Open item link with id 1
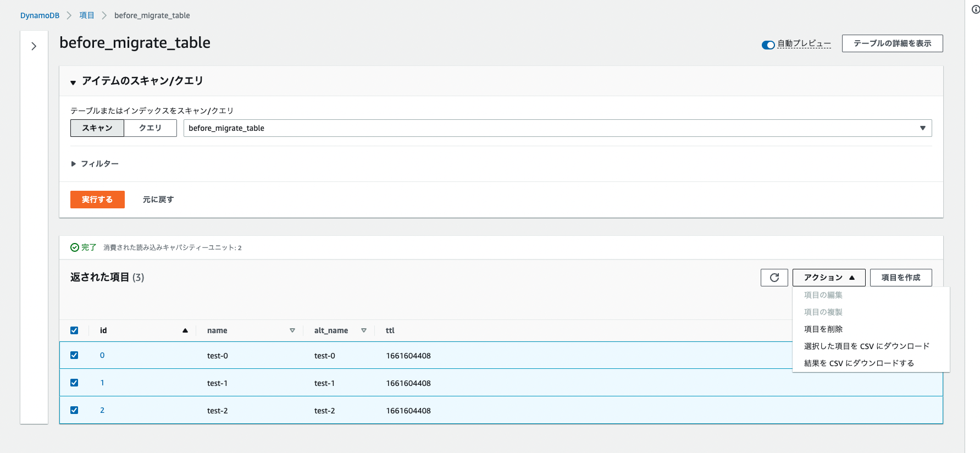Screen dimensions: 980x453 pyautogui.click(x=102, y=383)
